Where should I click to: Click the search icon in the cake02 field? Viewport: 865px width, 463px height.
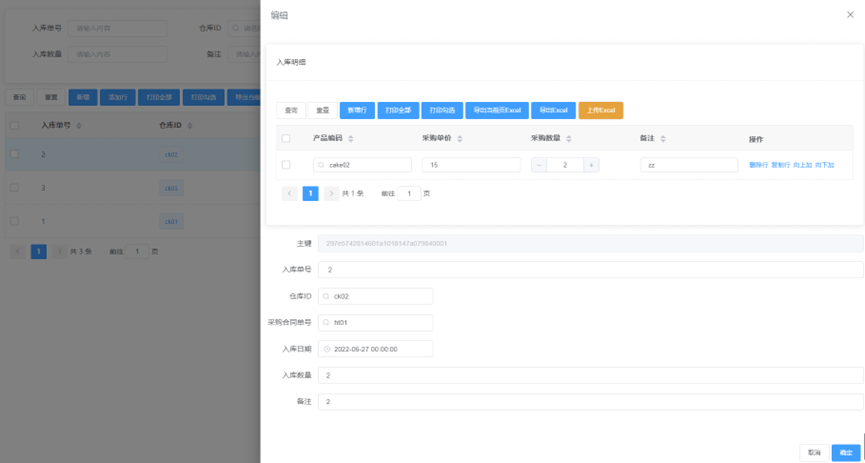(x=322, y=165)
